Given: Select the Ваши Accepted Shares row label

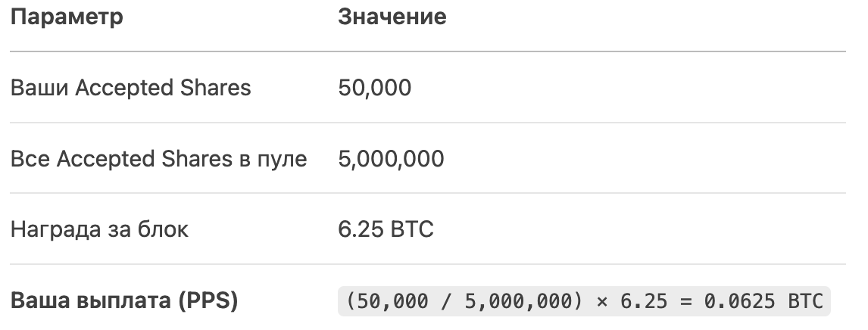Looking at the screenshot, I should point(130,88).
